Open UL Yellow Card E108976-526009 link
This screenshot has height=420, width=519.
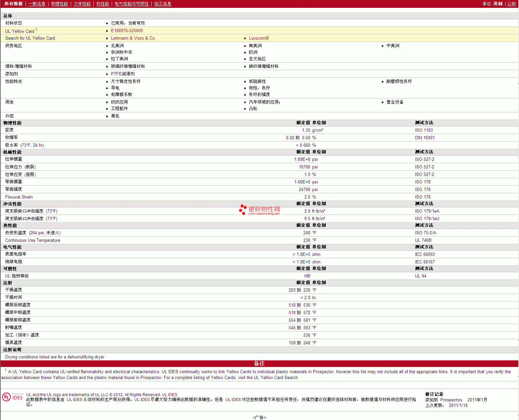[127, 30]
